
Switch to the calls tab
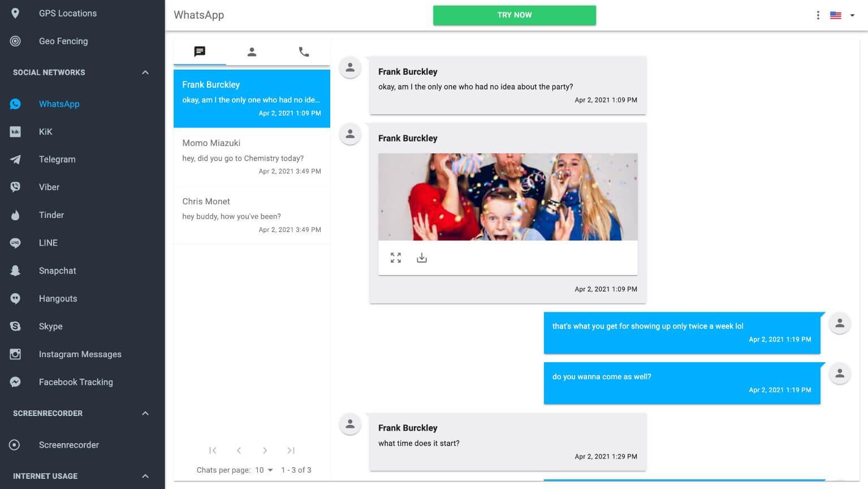(304, 52)
